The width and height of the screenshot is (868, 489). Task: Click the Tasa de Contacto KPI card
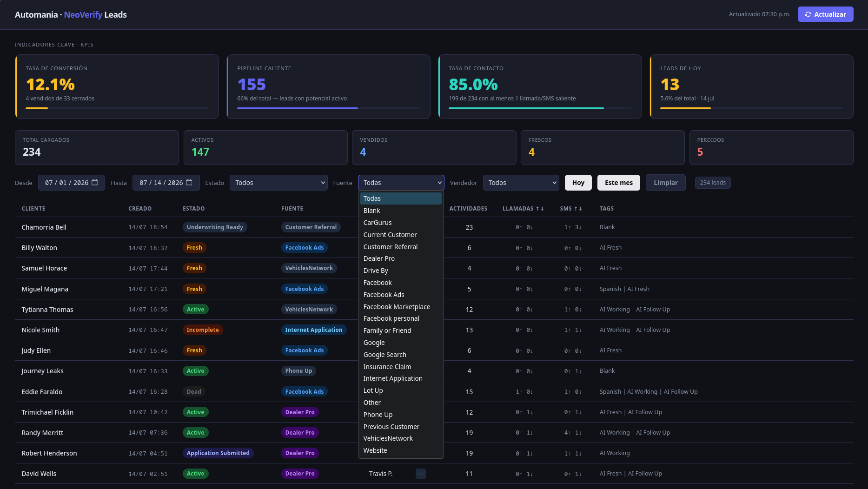540,87
